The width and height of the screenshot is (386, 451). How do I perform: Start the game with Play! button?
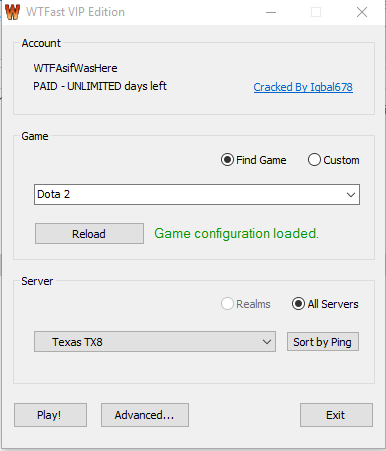click(x=50, y=415)
